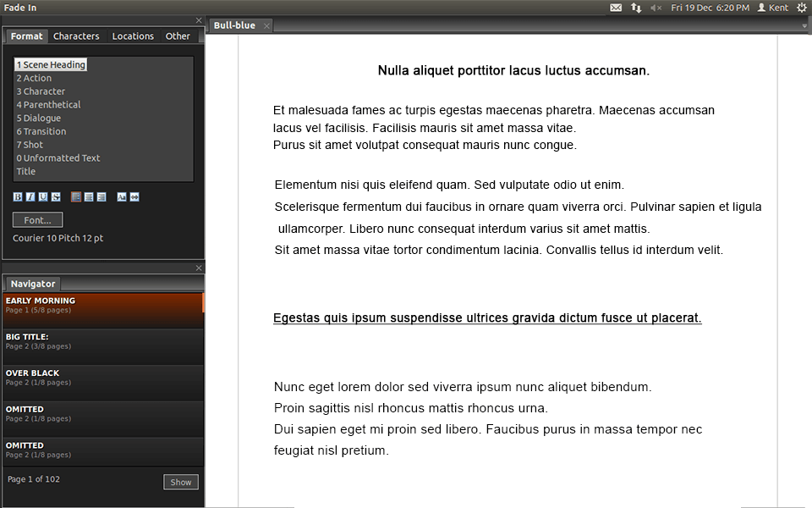
Task: Open the Locations tab
Action: click(133, 36)
